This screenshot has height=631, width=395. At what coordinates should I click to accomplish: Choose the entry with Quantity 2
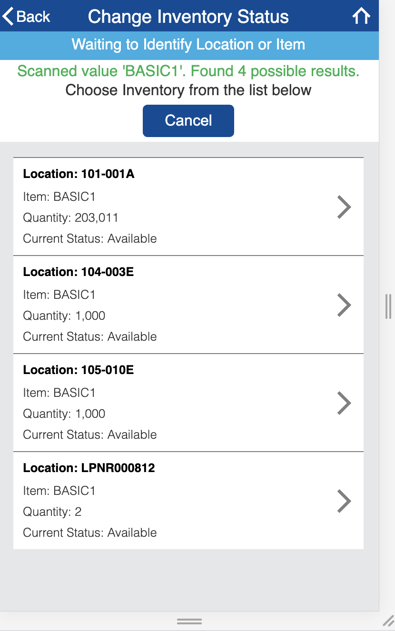coord(188,501)
